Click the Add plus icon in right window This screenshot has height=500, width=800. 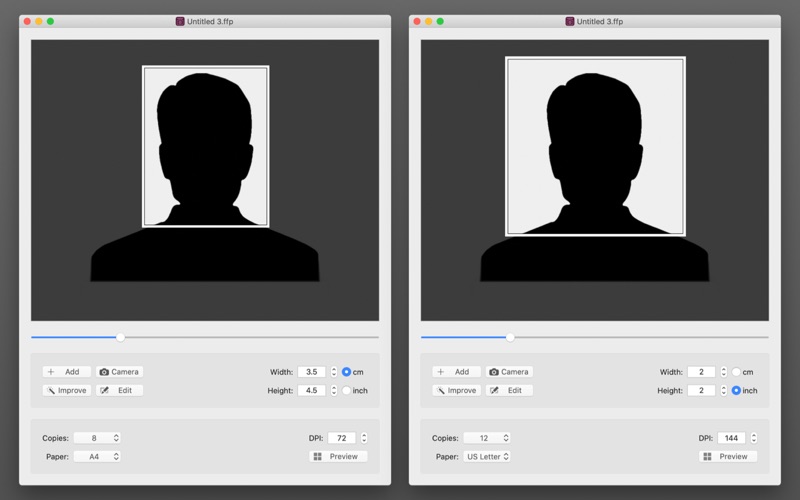point(440,372)
